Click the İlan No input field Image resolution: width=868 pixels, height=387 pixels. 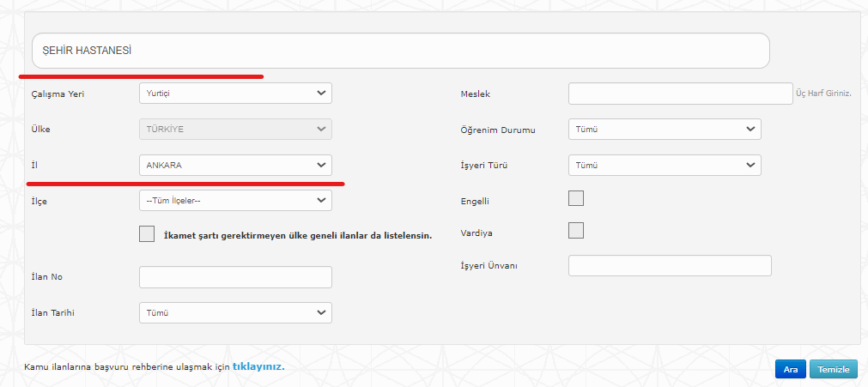pyautogui.click(x=235, y=277)
